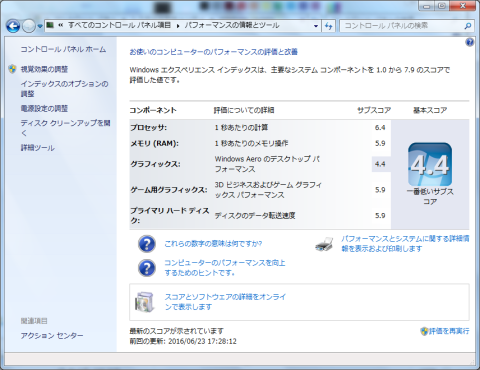Click the ゲーム用グラフィックス row label
480x370 pixels.
click(x=169, y=190)
